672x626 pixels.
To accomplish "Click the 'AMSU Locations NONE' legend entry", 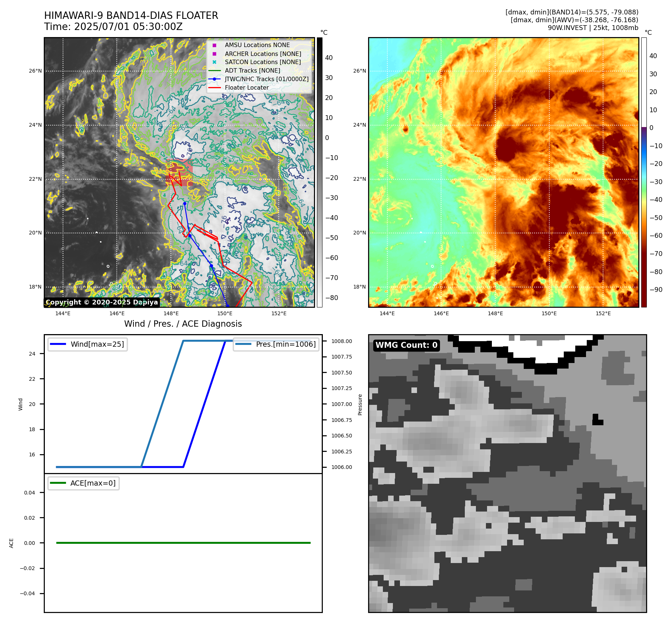I will 257,45.
